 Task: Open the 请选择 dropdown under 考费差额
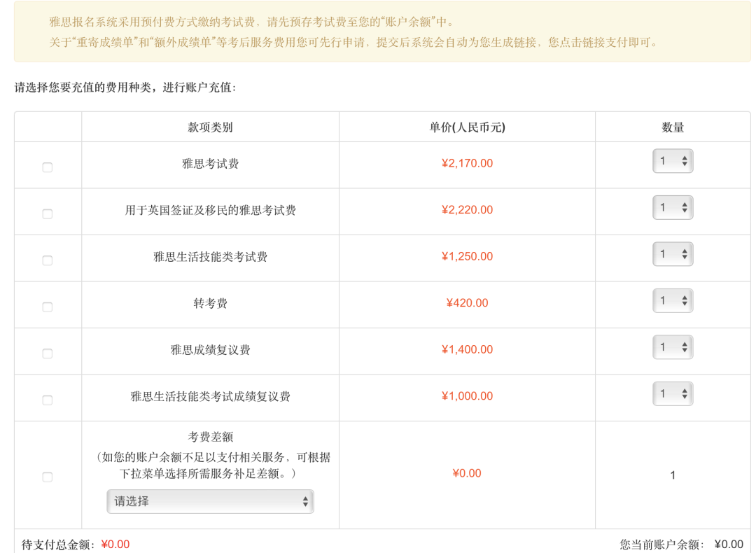(210, 501)
